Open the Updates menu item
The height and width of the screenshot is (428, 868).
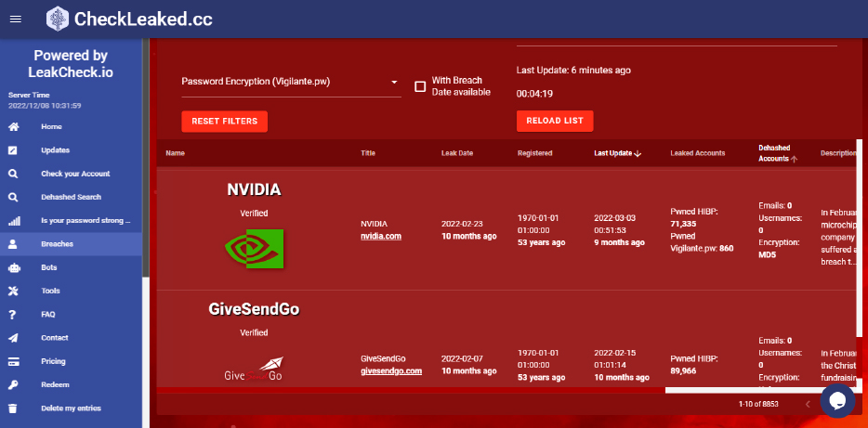[x=71, y=150]
